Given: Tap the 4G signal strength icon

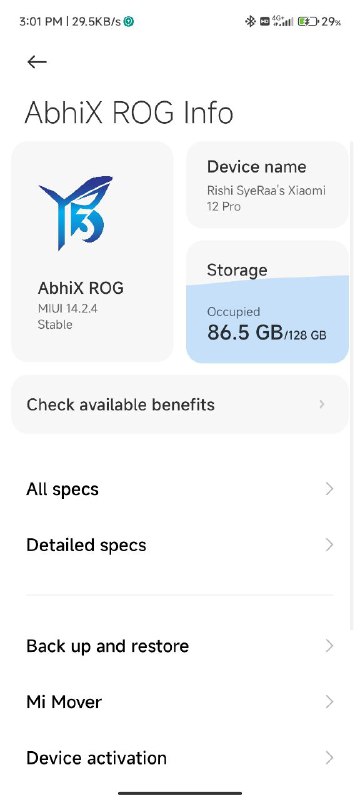Looking at the screenshot, I should (283, 21).
